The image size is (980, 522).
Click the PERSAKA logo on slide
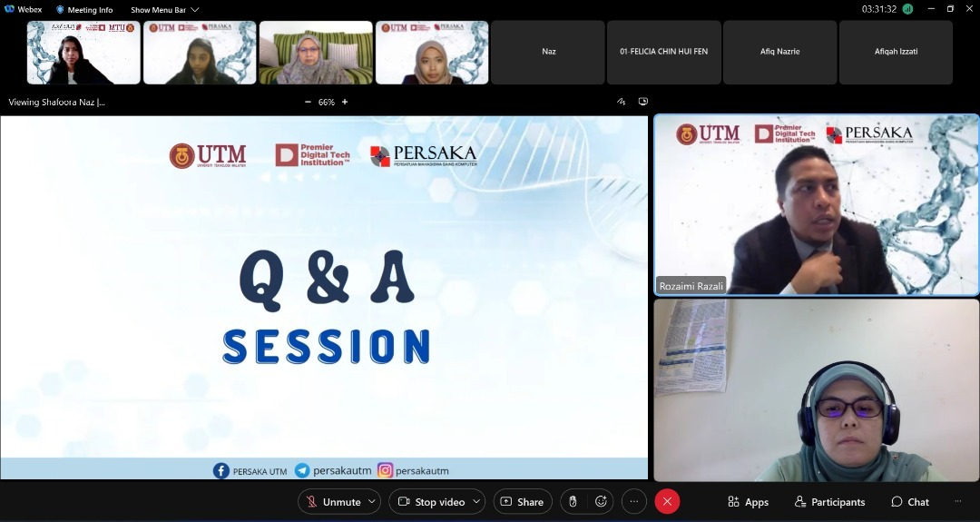click(x=423, y=156)
